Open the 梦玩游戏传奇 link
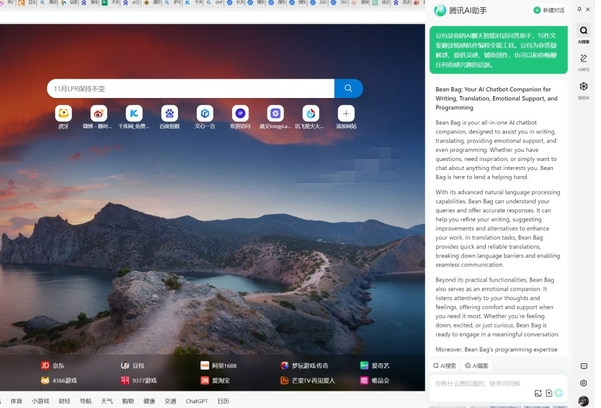The height and width of the screenshot is (408, 601). click(x=304, y=365)
